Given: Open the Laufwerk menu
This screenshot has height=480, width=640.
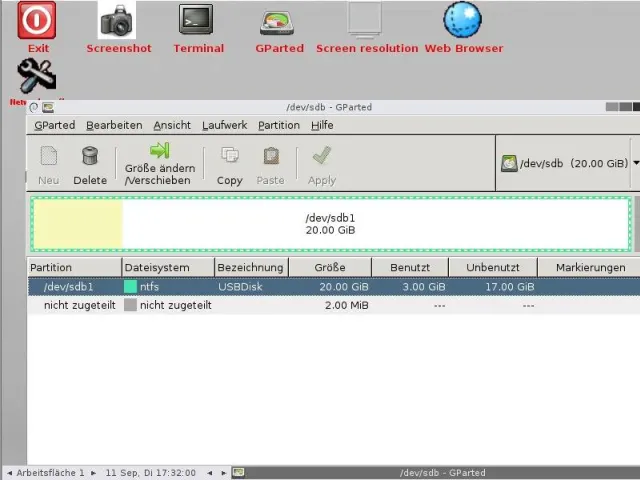Looking at the screenshot, I should (226, 125).
